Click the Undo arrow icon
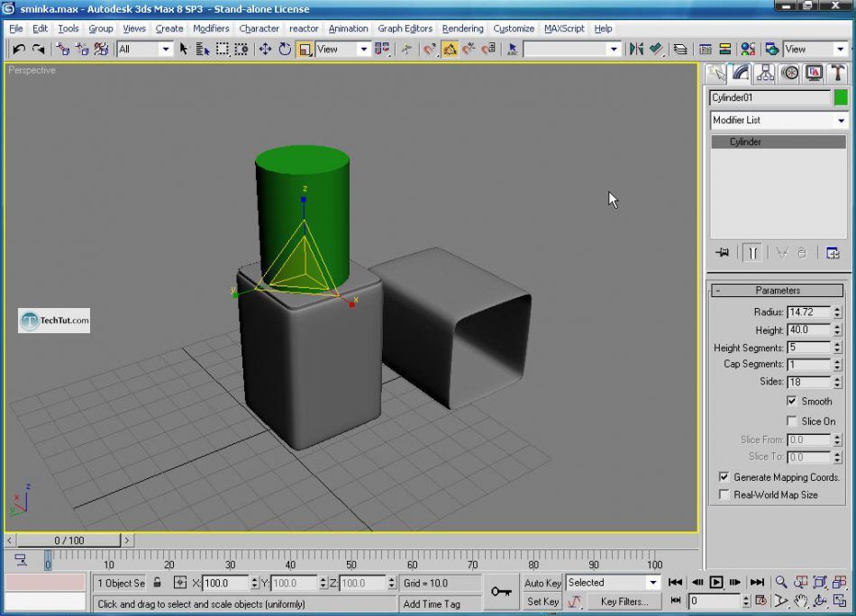856x616 pixels. click(x=19, y=50)
